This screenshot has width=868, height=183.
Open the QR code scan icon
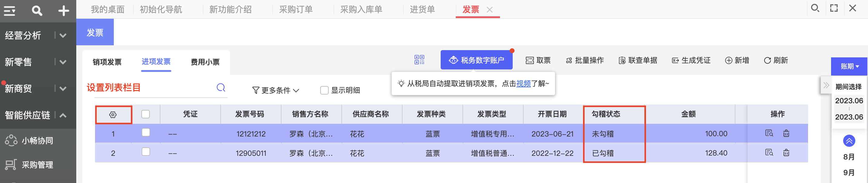(419, 60)
